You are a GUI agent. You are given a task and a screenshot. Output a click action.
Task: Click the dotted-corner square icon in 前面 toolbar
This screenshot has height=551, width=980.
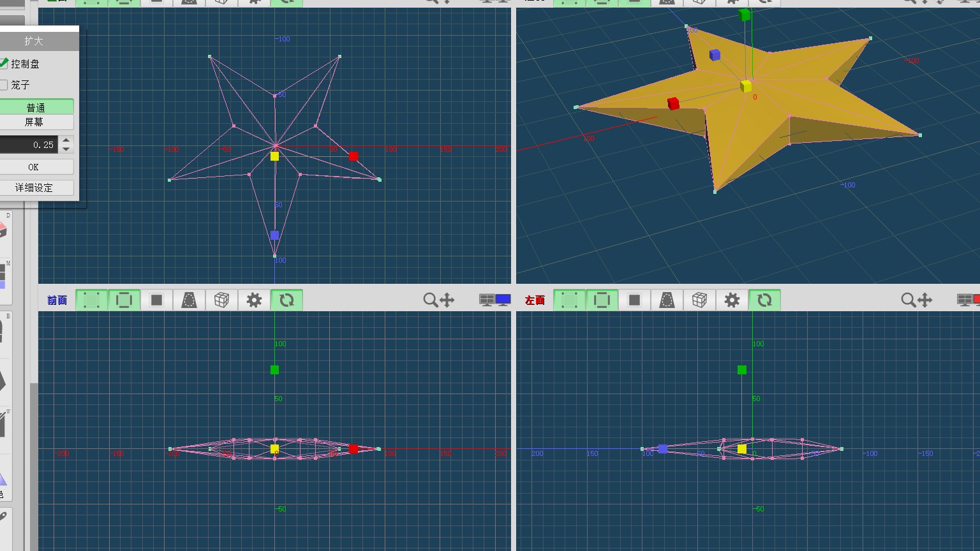[x=91, y=300]
